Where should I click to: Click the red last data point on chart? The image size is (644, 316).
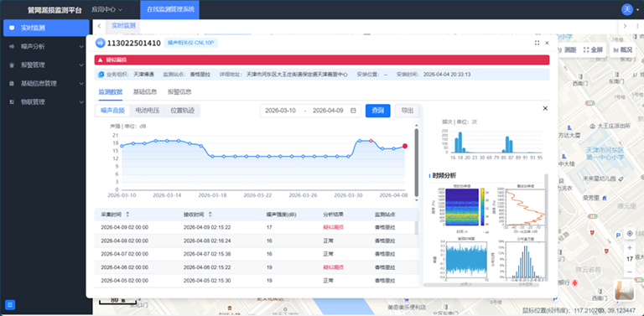tap(405, 146)
